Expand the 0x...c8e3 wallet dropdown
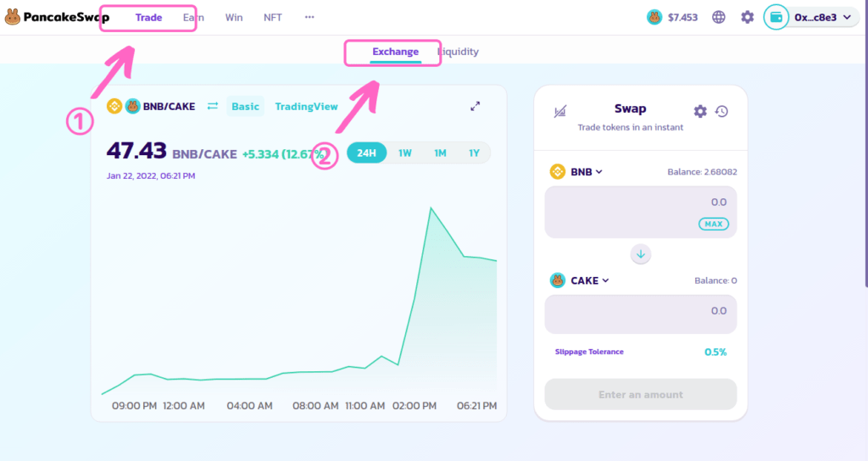The height and width of the screenshot is (461, 868). pyautogui.click(x=822, y=18)
